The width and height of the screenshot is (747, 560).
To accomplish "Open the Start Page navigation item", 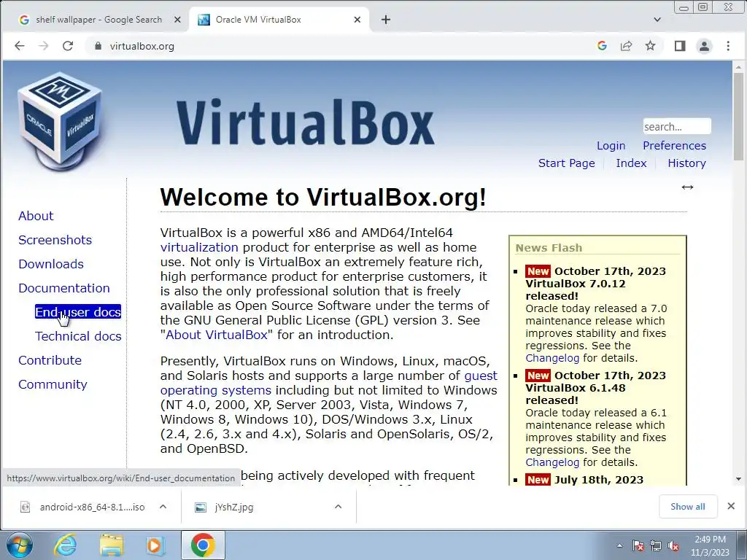I will point(566,163).
